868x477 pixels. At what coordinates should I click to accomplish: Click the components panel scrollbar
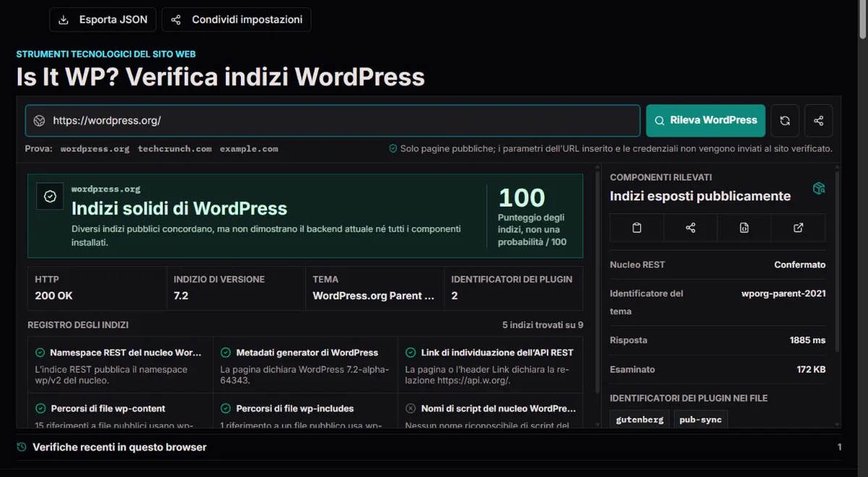pyautogui.click(x=838, y=262)
